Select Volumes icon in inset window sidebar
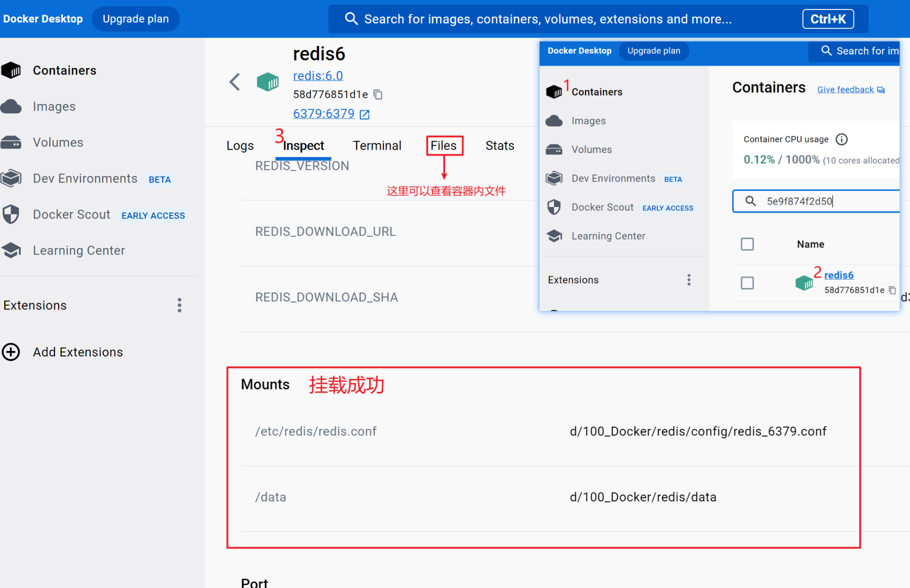This screenshot has height=588, width=910. [554, 149]
